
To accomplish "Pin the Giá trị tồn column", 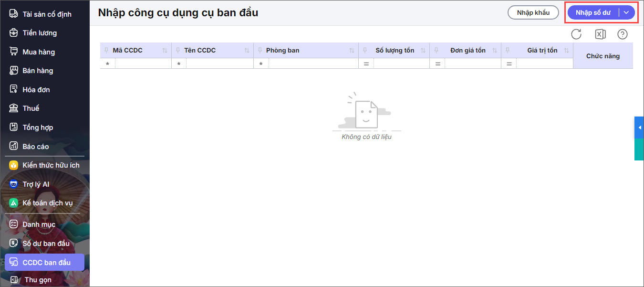I will [508, 50].
